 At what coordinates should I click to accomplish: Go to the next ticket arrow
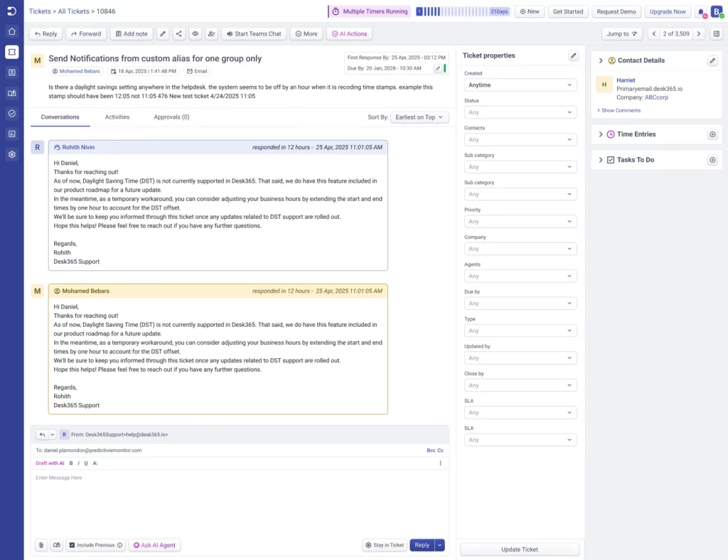point(699,33)
